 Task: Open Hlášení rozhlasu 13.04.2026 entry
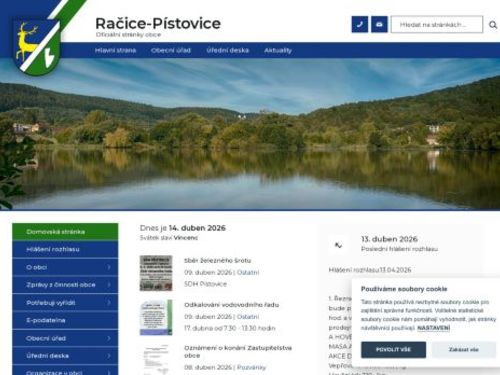click(370, 270)
